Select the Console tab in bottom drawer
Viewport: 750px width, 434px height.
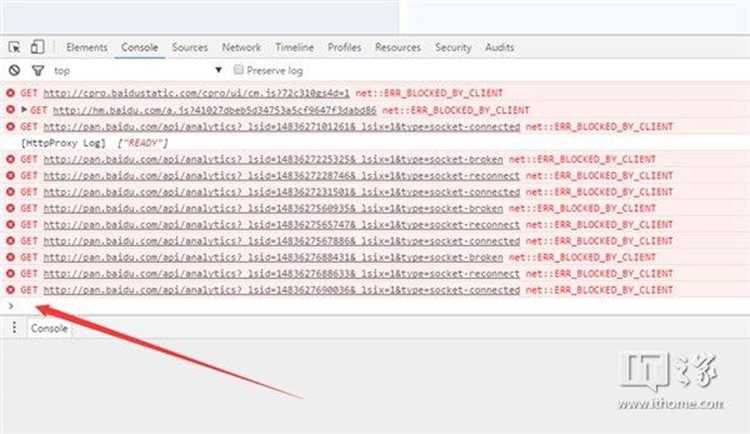click(49, 328)
